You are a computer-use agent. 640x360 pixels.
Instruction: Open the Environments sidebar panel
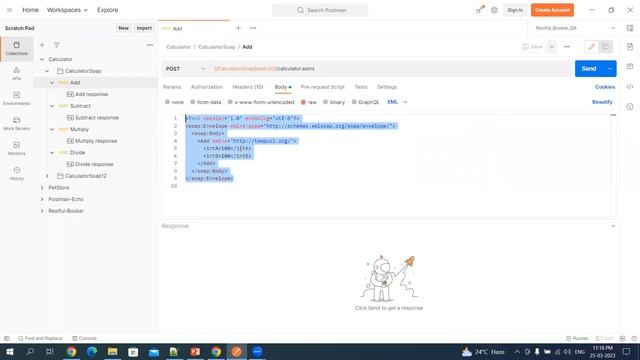pos(16,99)
